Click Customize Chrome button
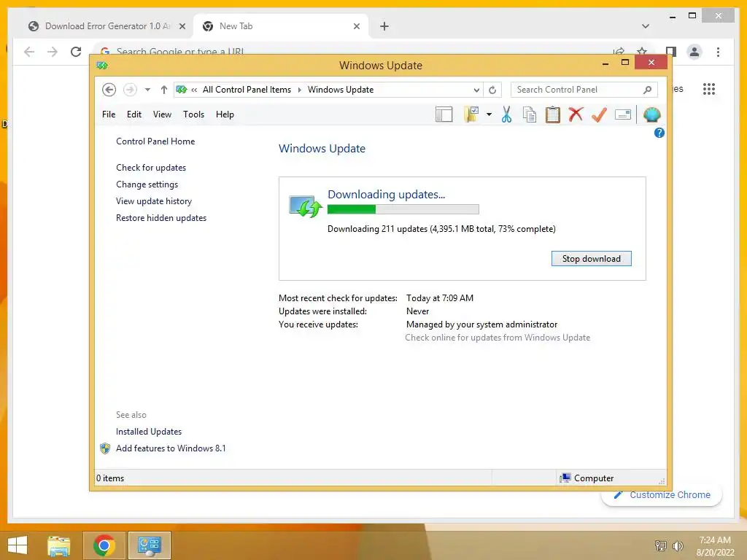 click(x=662, y=495)
